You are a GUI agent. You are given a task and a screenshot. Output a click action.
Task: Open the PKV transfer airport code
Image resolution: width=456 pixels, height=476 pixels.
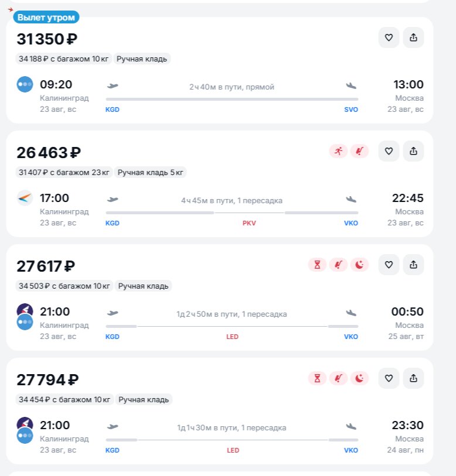point(249,223)
